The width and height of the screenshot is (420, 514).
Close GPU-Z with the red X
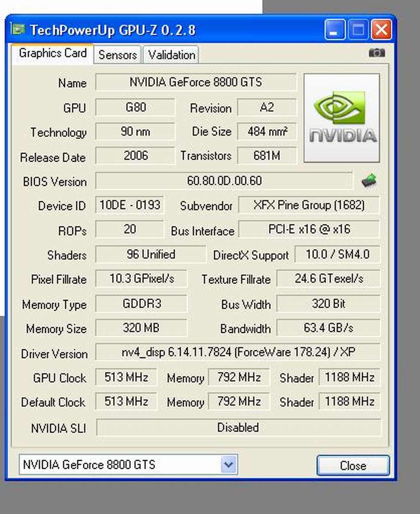pos(381,30)
